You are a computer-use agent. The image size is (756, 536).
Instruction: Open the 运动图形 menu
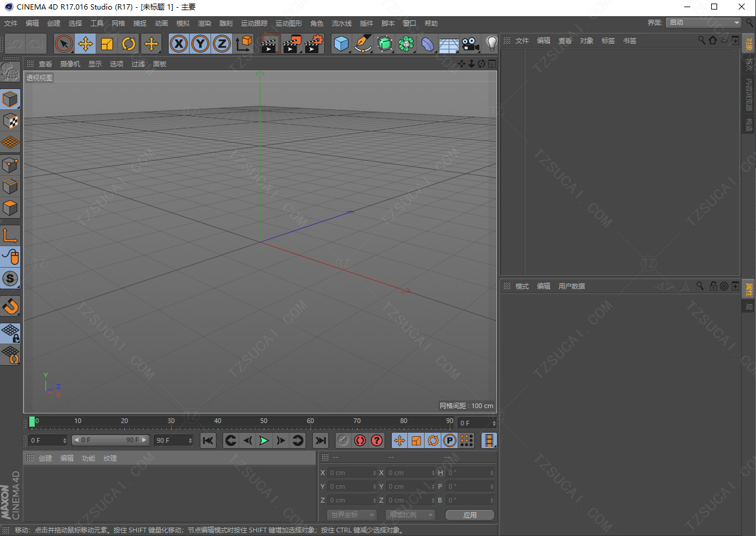click(x=289, y=23)
